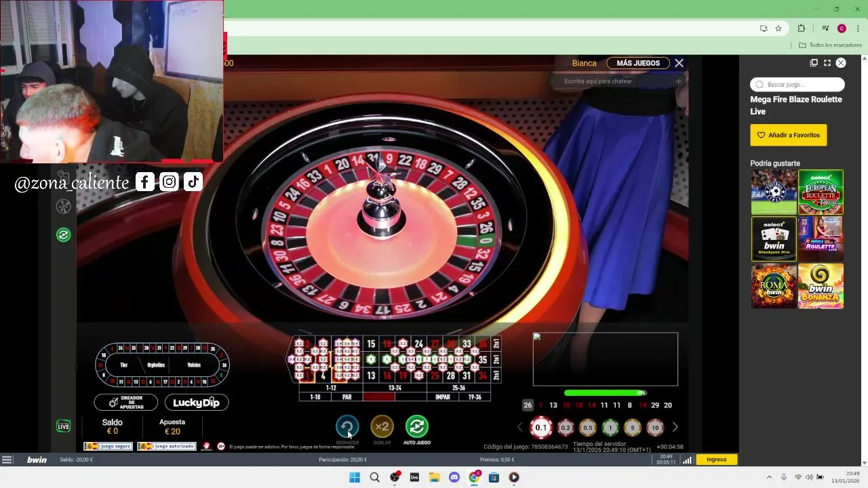The image size is (868, 488).
Task: Open Windows Start menu
Action: point(354,477)
